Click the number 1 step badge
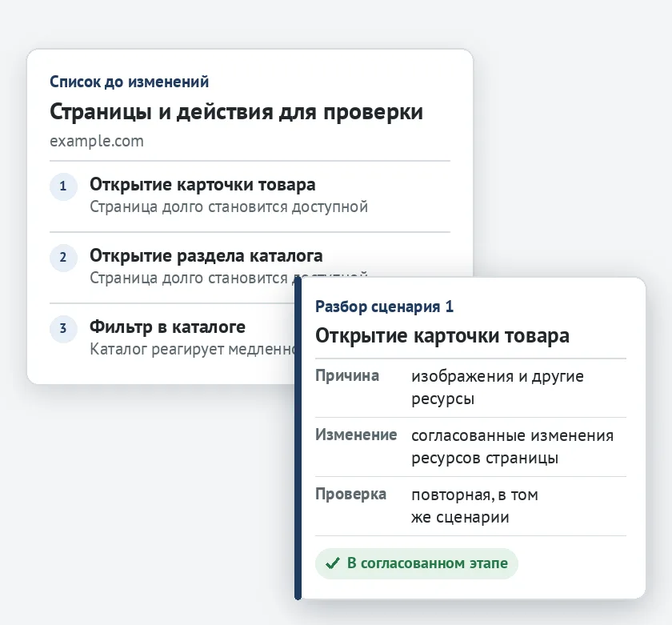The image size is (672, 625). (63, 186)
